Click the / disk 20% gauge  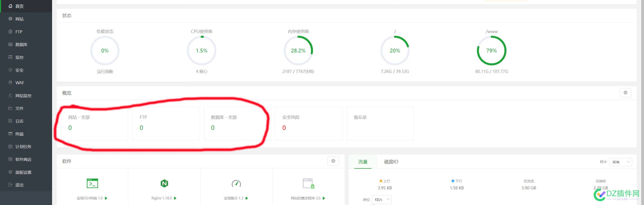pyautogui.click(x=395, y=50)
